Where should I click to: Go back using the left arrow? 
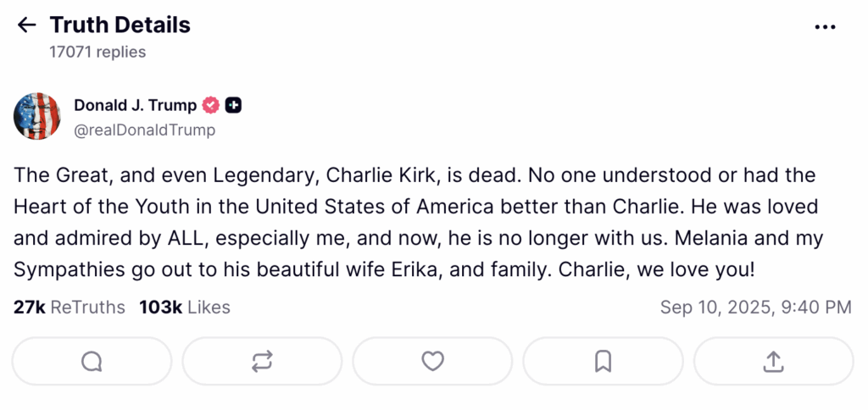click(26, 25)
